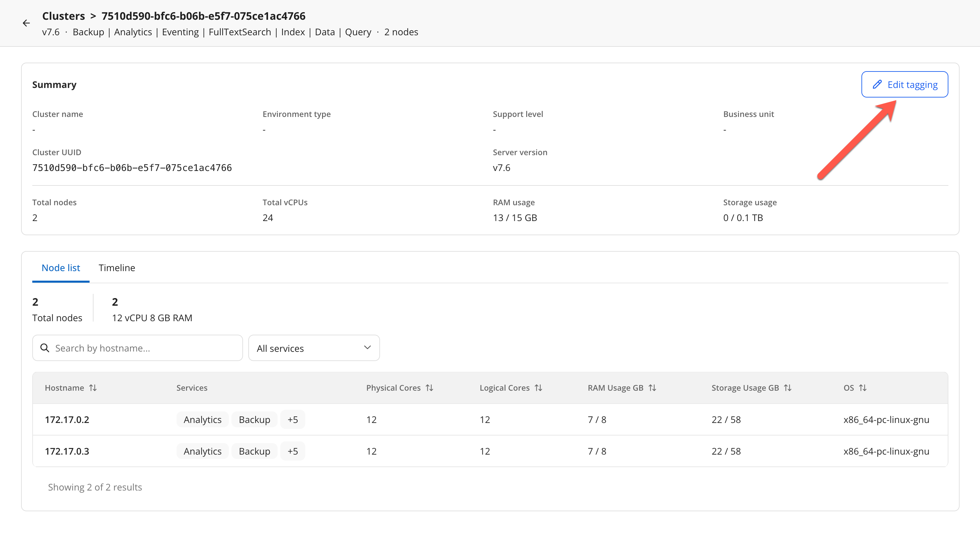Open the All services dropdown
980x560 pixels.
click(314, 348)
